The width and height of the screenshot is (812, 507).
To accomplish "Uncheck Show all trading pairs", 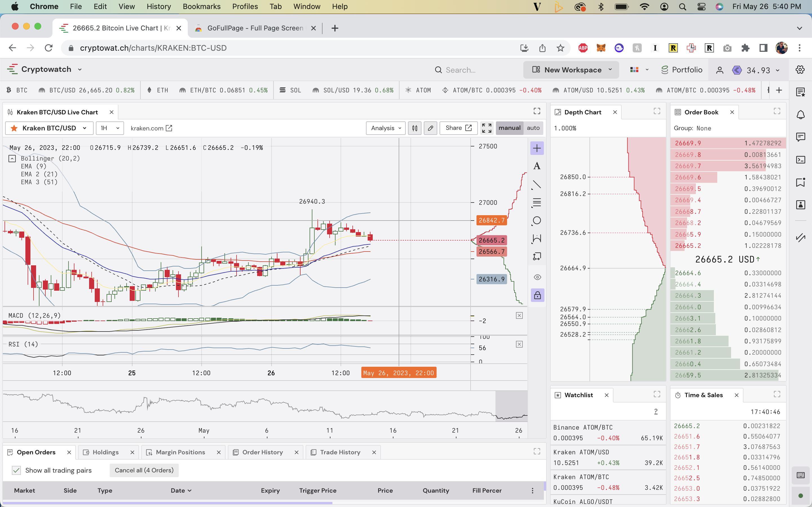I will point(16,470).
